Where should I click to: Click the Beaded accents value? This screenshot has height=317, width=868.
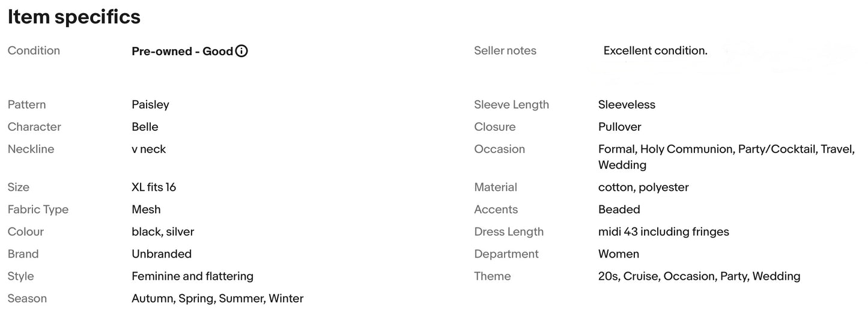619,210
